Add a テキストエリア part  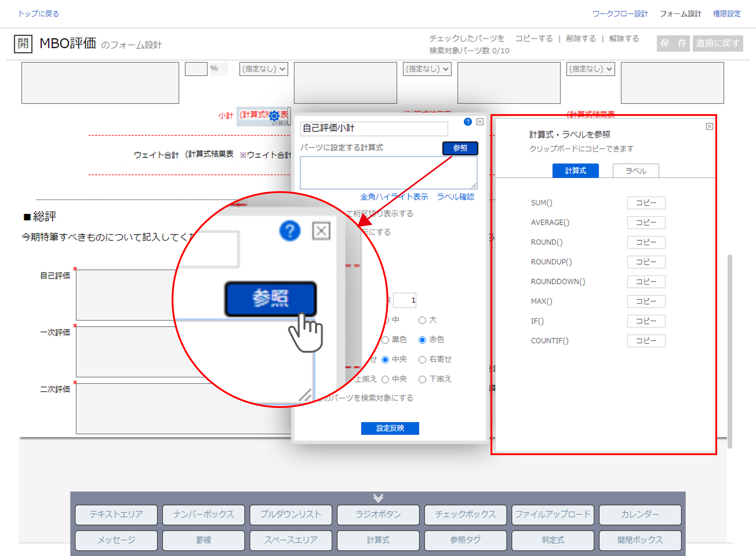coord(116,515)
